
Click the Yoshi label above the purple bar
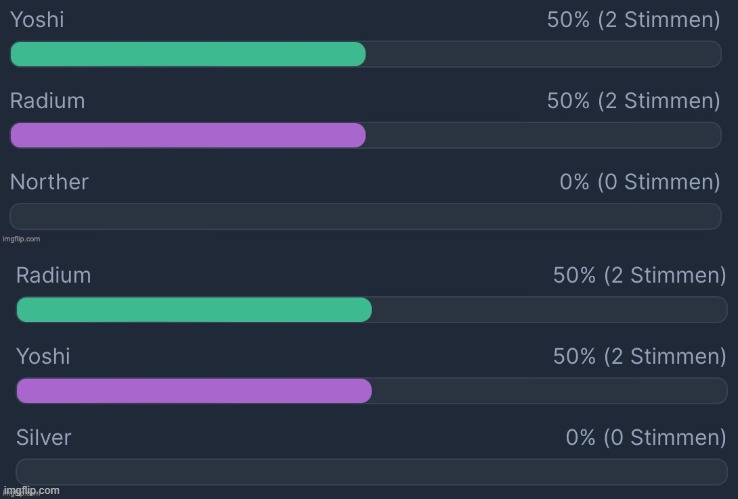(43, 356)
